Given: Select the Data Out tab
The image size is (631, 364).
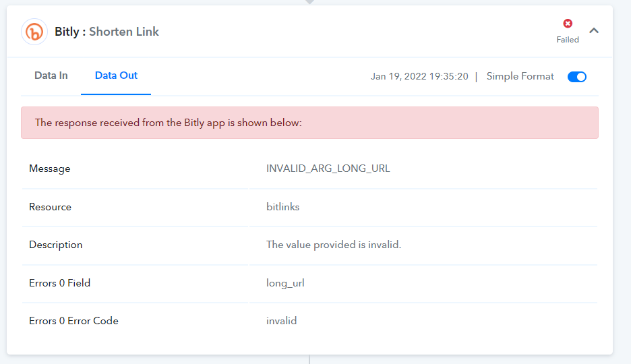Looking at the screenshot, I should click(116, 75).
